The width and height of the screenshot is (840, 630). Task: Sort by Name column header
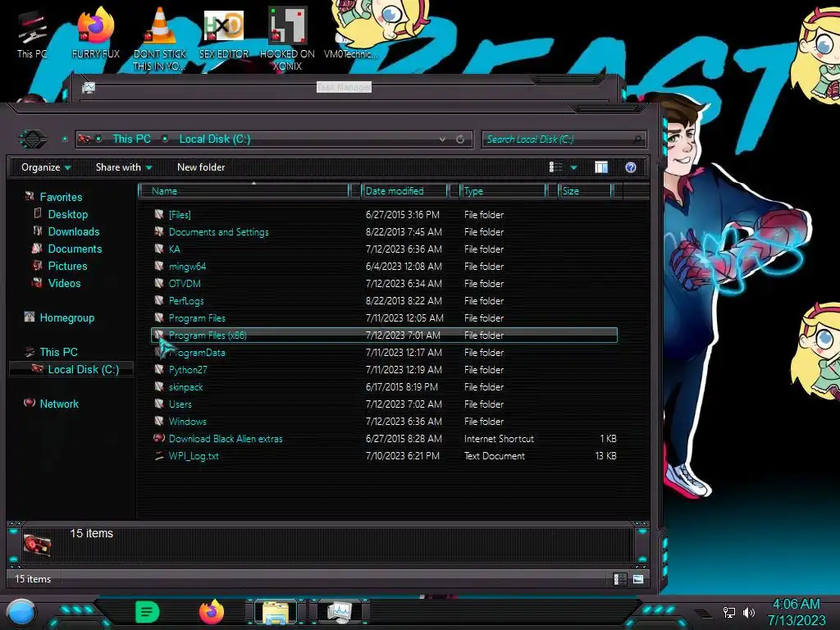coord(244,190)
